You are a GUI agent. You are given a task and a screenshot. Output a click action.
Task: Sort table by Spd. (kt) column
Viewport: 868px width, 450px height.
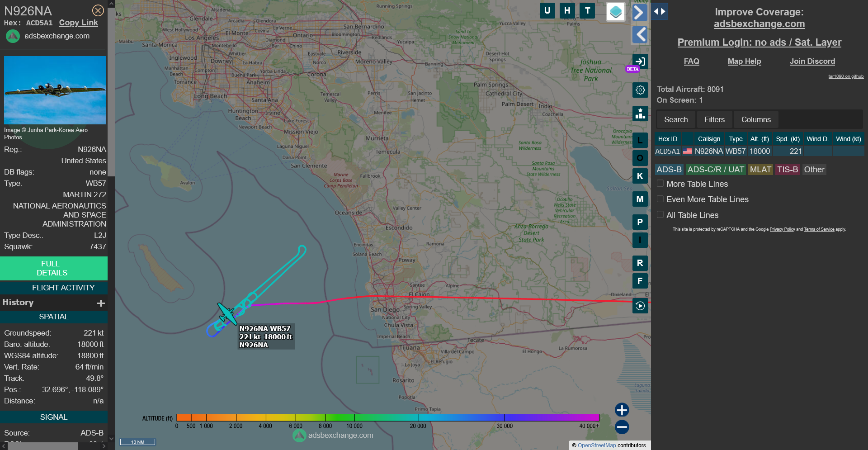point(788,139)
